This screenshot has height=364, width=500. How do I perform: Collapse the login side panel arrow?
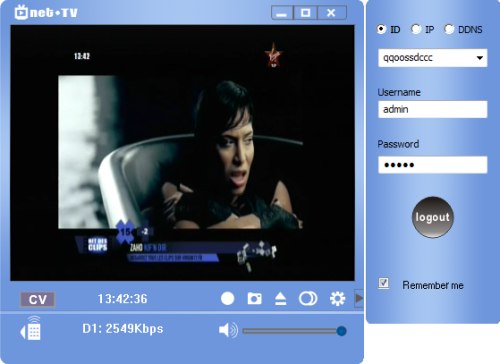tap(359, 298)
